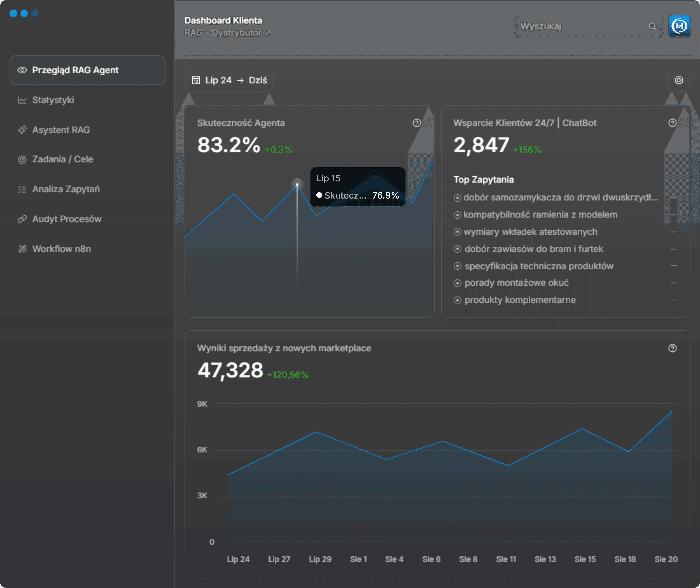The height and width of the screenshot is (588, 700).
Task: Click help icon on Wsparcie Klientów card
Action: coord(672,123)
